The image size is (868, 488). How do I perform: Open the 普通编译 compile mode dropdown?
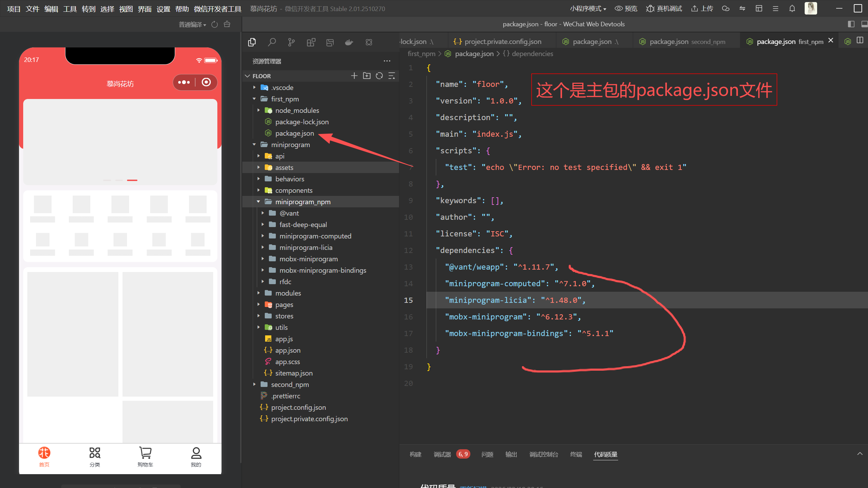[x=192, y=25]
